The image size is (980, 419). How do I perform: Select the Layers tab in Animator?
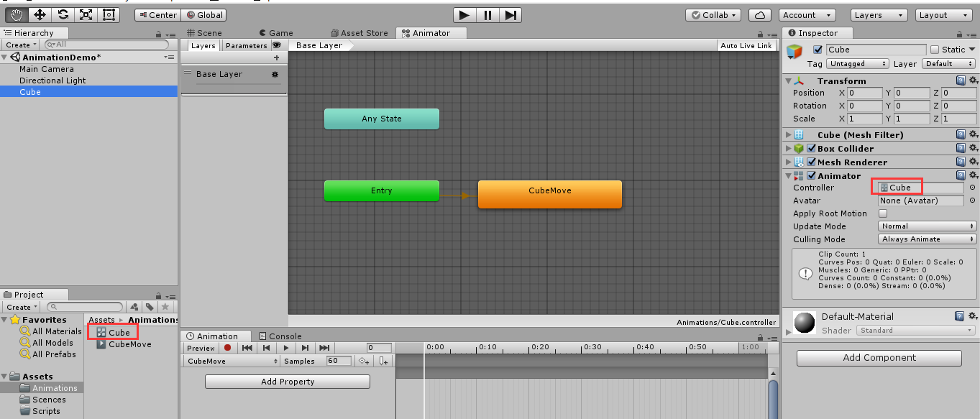[203, 45]
